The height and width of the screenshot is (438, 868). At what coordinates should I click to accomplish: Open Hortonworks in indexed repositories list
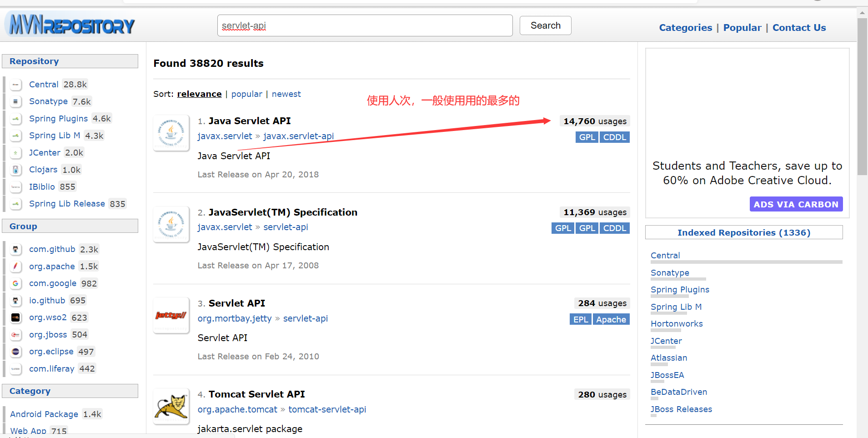(x=677, y=324)
